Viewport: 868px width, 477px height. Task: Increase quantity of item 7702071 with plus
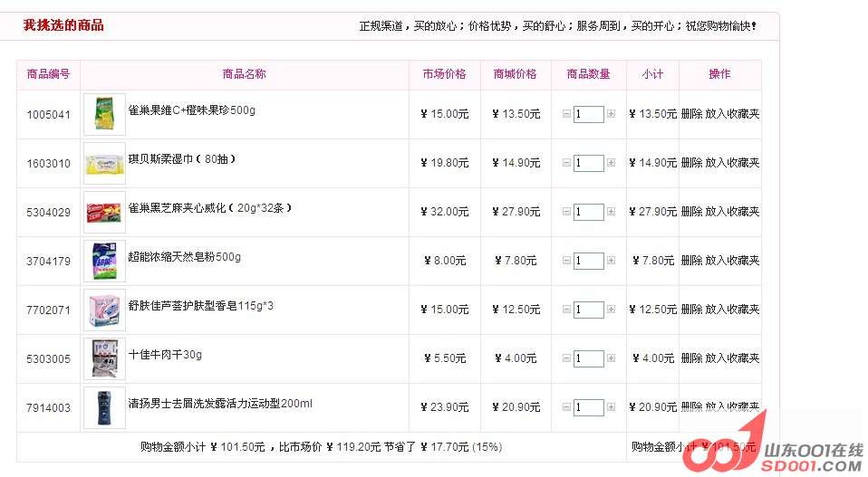click(611, 309)
